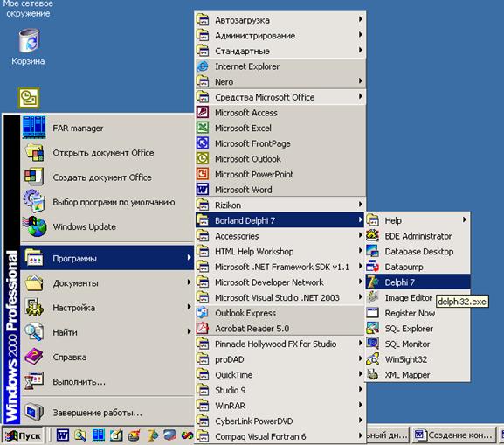Viewport: 504px width, 445px height.
Task: Open Microsoft Outlook from Programs menu
Action: pyautogui.click(x=280, y=159)
